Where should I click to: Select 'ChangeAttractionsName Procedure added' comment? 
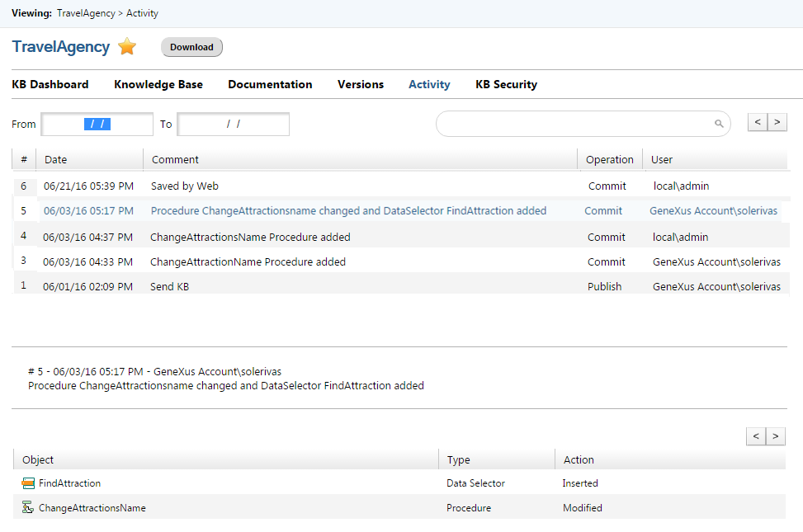coord(250,237)
